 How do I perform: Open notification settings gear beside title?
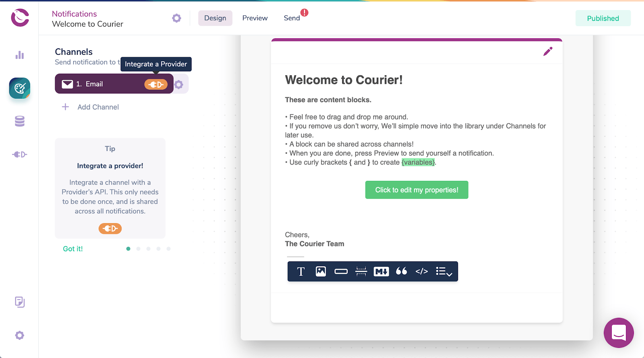pos(176,18)
